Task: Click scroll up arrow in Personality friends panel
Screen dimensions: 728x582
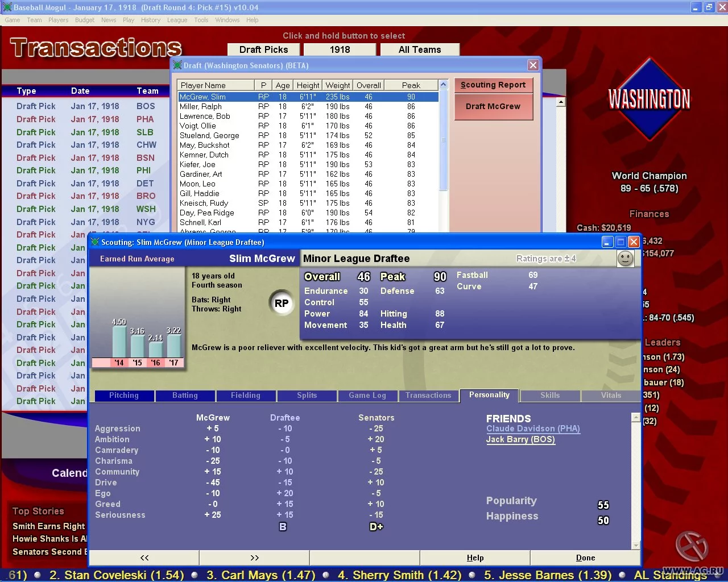Action: click(x=636, y=418)
